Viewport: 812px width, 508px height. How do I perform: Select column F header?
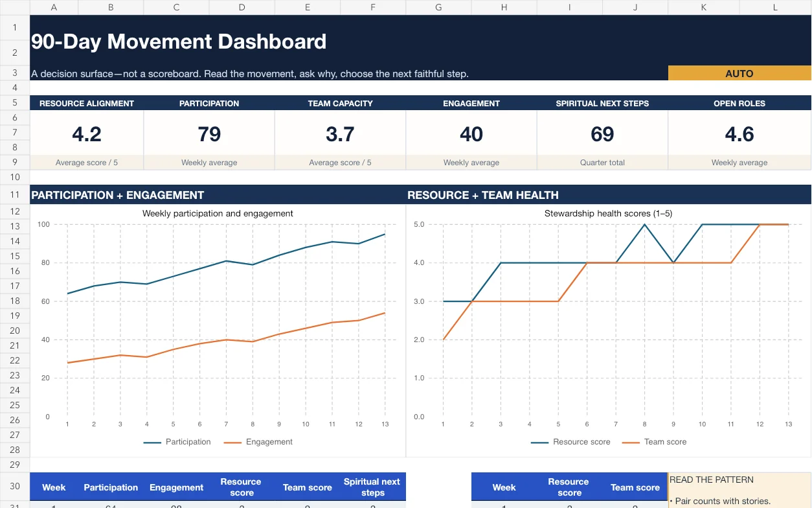[x=373, y=7]
